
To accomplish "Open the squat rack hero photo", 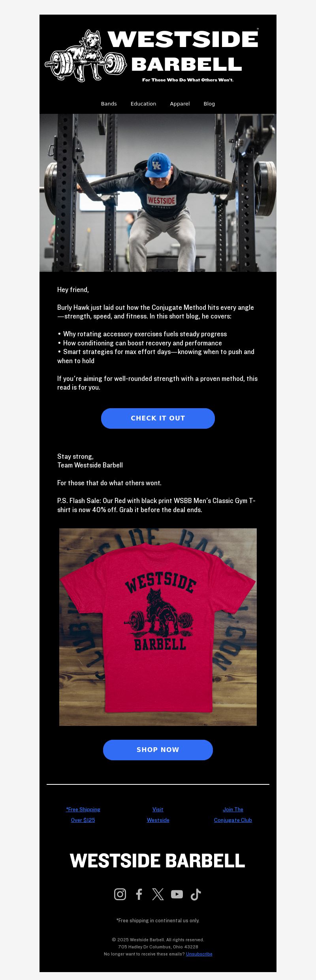I will click(x=158, y=193).
